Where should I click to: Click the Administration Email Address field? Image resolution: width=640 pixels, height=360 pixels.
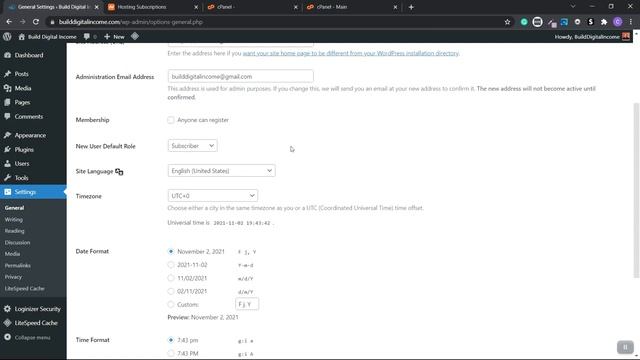click(x=240, y=76)
